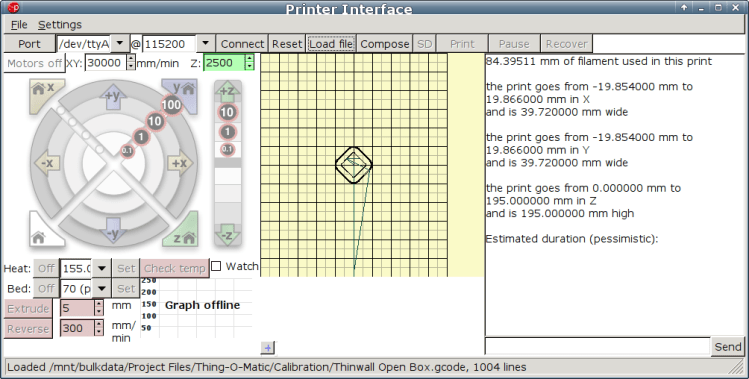Select the 100 mm XY jog distance
The image size is (749, 379).
[171, 105]
